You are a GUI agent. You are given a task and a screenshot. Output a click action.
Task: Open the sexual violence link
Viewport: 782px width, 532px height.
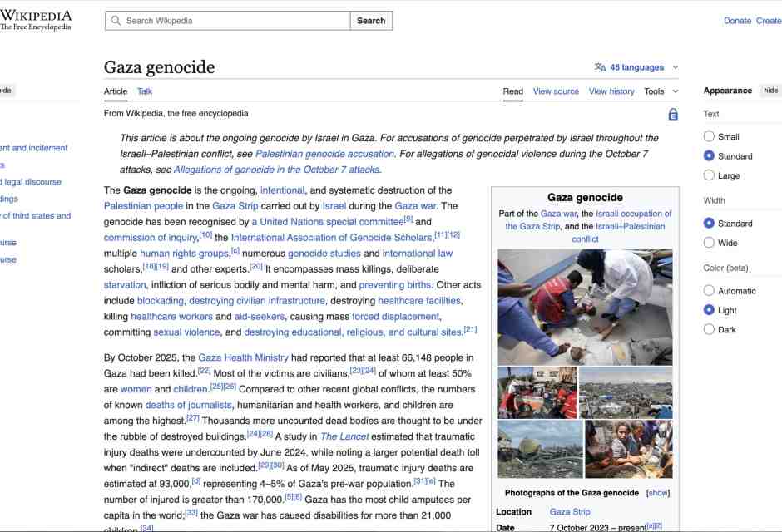(x=186, y=332)
